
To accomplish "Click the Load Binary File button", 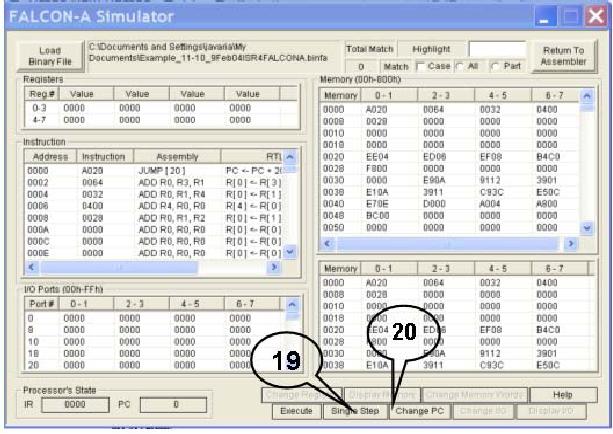I will click(50, 56).
